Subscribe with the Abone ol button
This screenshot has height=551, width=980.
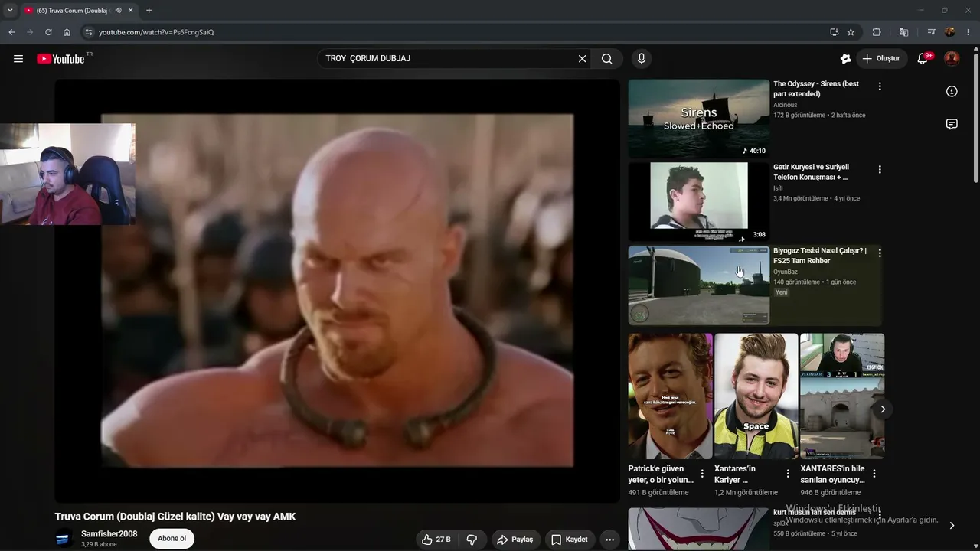(x=171, y=539)
